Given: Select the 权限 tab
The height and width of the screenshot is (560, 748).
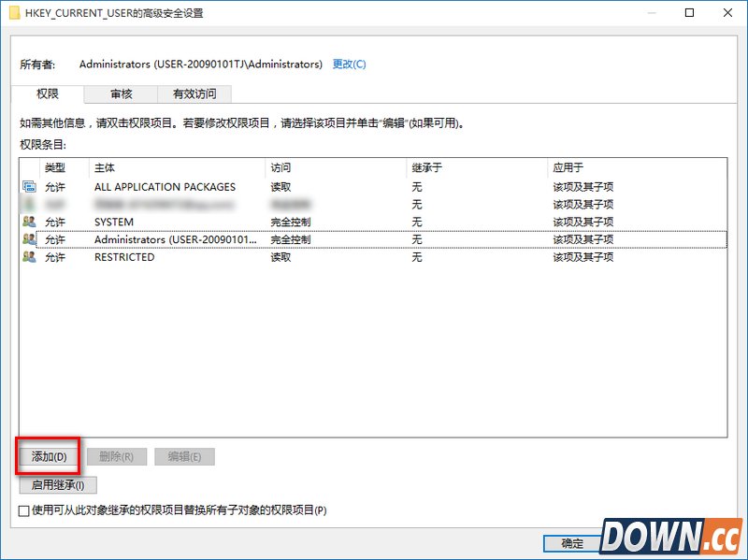Looking at the screenshot, I should (49, 93).
